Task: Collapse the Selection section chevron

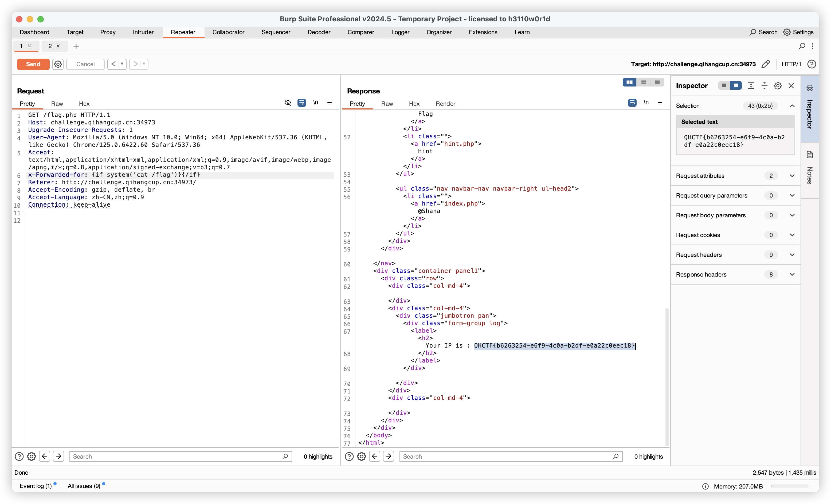Action: [x=792, y=106]
